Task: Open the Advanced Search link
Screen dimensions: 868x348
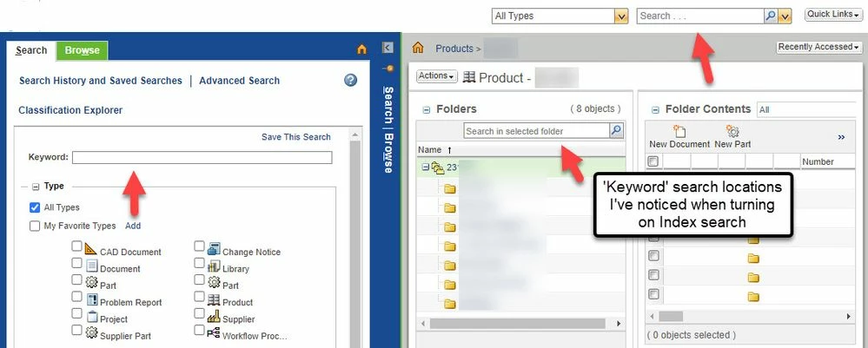Action: pos(239,81)
